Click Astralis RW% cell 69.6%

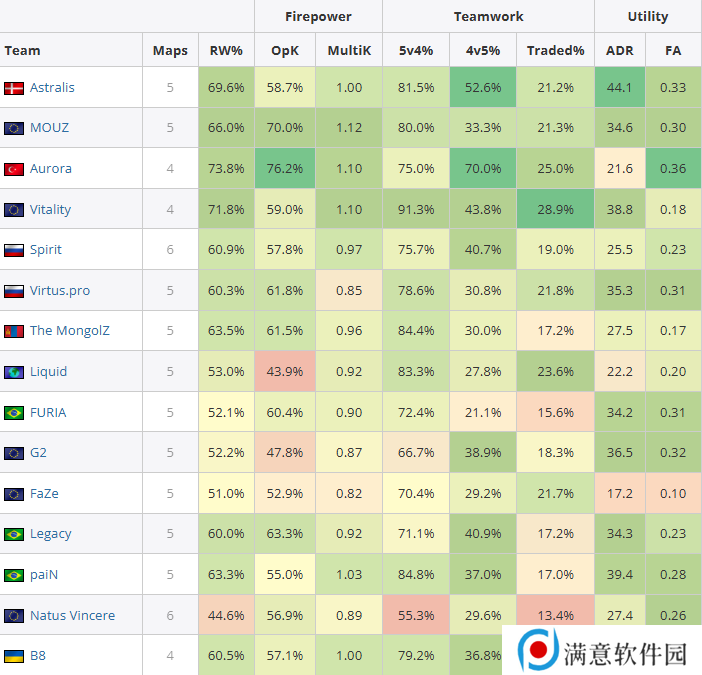(x=226, y=87)
